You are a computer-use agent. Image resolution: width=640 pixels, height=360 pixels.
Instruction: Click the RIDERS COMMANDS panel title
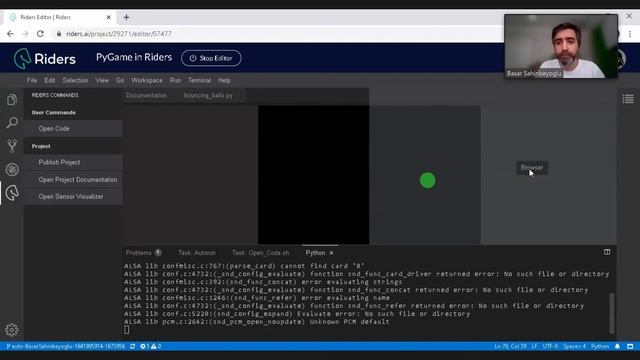(x=55, y=95)
